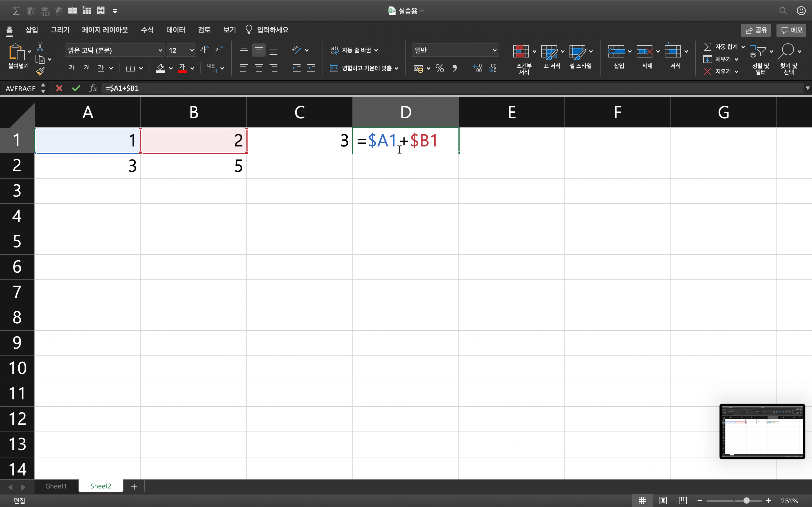Switch to page layout view
Image resolution: width=812 pixels, height=507 pixels.
[662, 501]
